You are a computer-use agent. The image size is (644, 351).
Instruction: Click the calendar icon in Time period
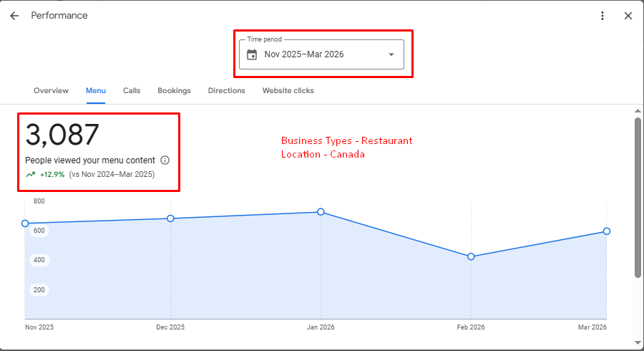tap(252, 54)
